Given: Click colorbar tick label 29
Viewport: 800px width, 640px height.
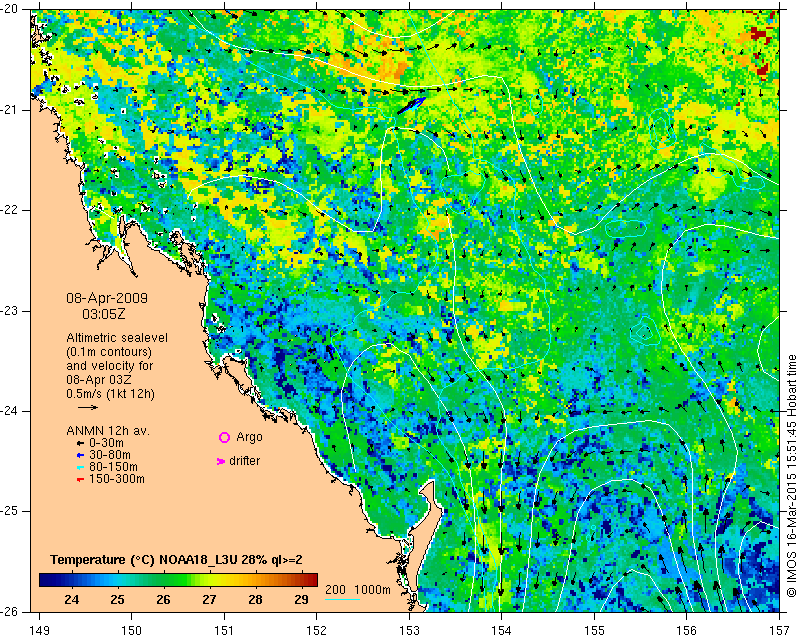Looking at the screenshot, I should [301, 599].
